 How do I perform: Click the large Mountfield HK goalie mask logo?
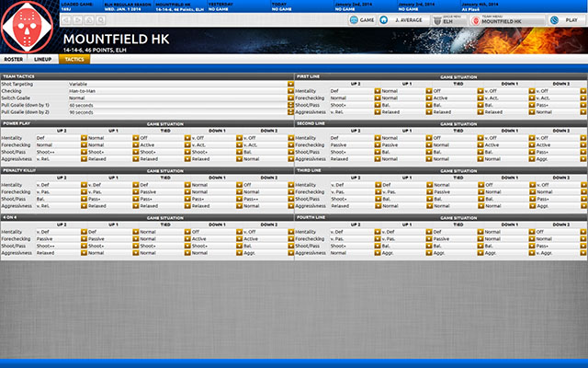(28, 27)
